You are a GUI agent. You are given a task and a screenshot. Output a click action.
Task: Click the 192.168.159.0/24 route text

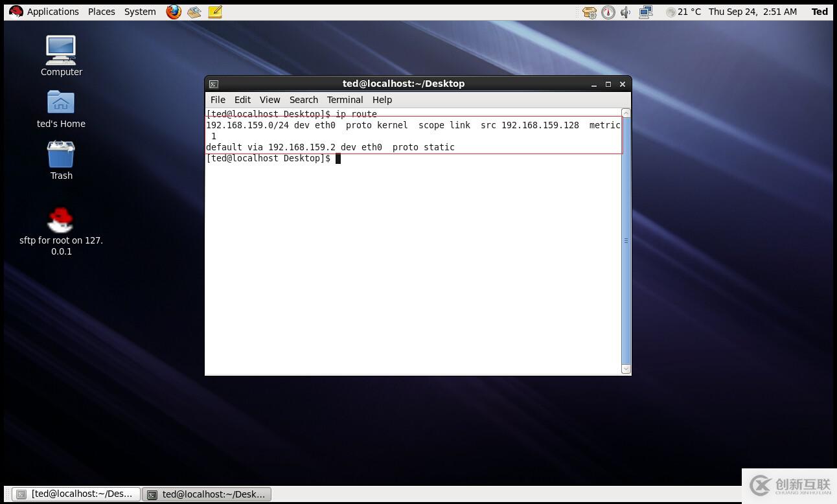[247, 125]
